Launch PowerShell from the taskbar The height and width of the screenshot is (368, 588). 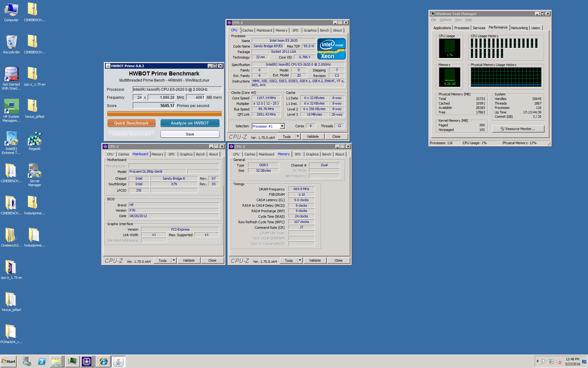(42, 362)
